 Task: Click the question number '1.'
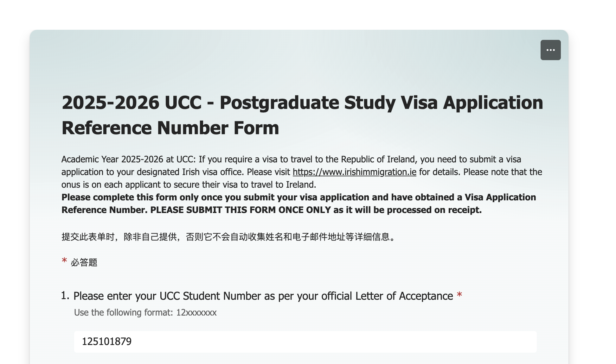tap(65, 296)
